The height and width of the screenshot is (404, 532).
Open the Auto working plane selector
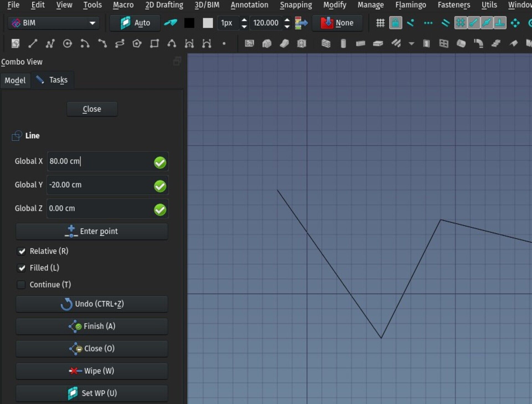pyautogui.click(x=135, y=23)
